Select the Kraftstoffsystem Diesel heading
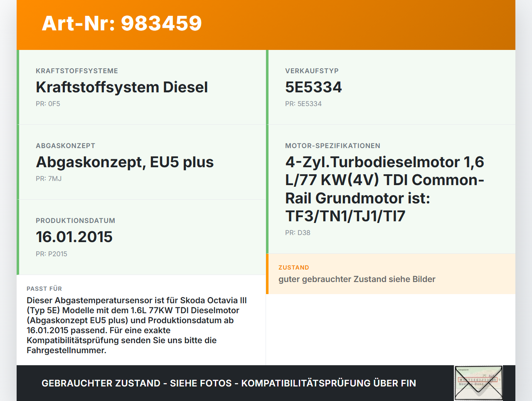532x401 pixels. click(122, 87)
